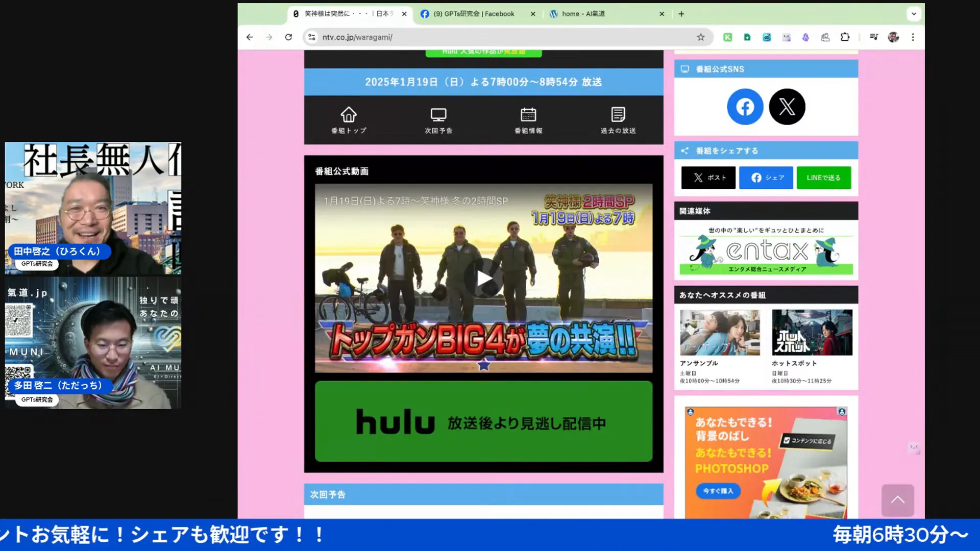This screenshot has height=551, width=980.
Task: Click the 番組公式動画 heading
Action: pyautogui.click(x=342, y=171)
